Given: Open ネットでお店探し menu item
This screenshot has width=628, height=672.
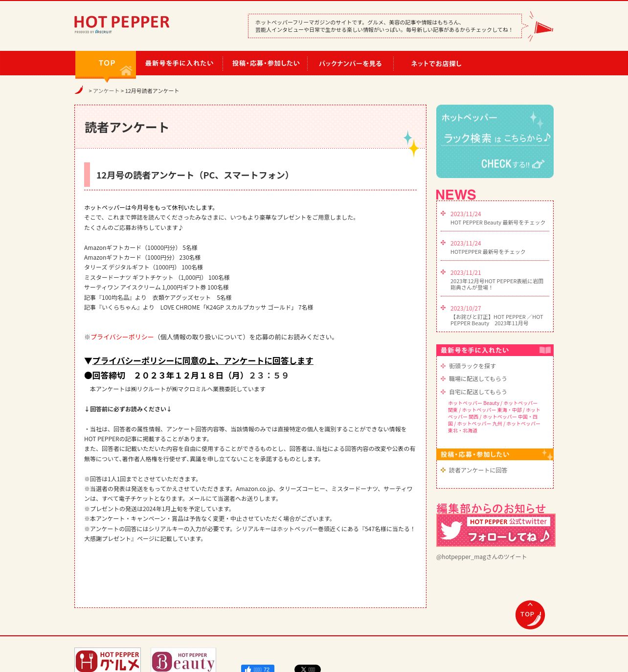Looking at the screenshot, I should 436,64.
